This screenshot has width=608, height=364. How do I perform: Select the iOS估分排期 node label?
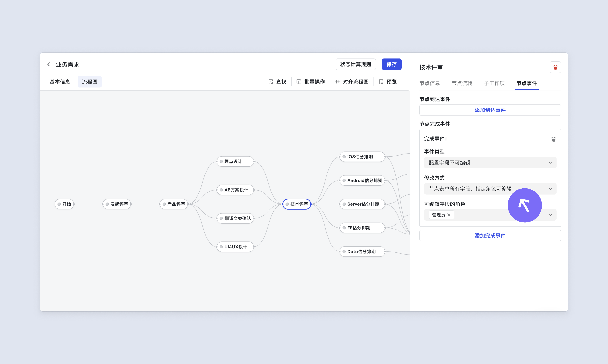pos(360,157)
